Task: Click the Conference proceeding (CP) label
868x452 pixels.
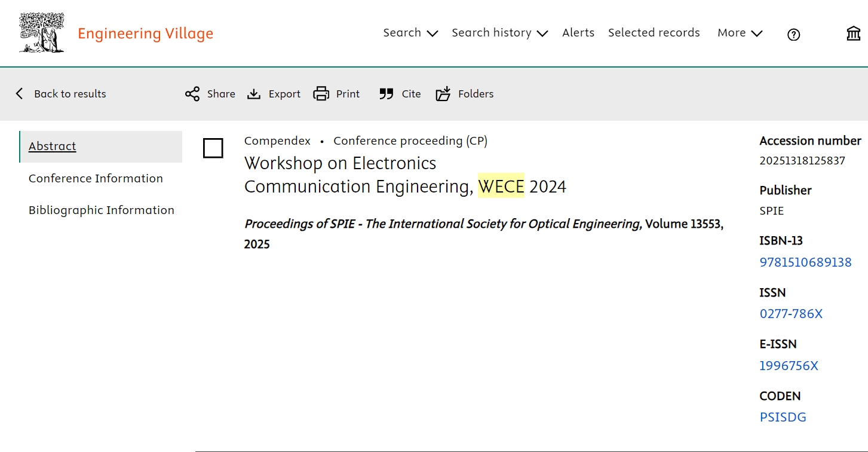Action: pyautogui.click(x=410, y=141)
